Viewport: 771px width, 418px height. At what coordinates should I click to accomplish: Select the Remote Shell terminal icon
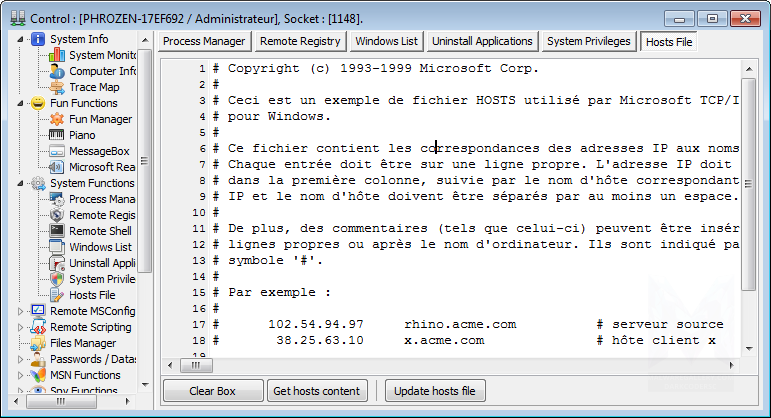[x=57, y=231]
